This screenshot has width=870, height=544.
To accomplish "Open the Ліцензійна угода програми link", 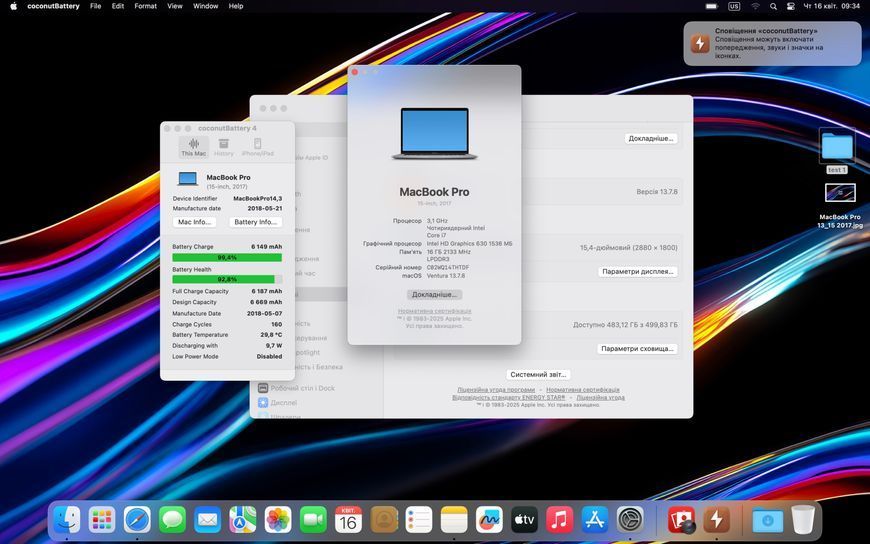I will point(496,390).
